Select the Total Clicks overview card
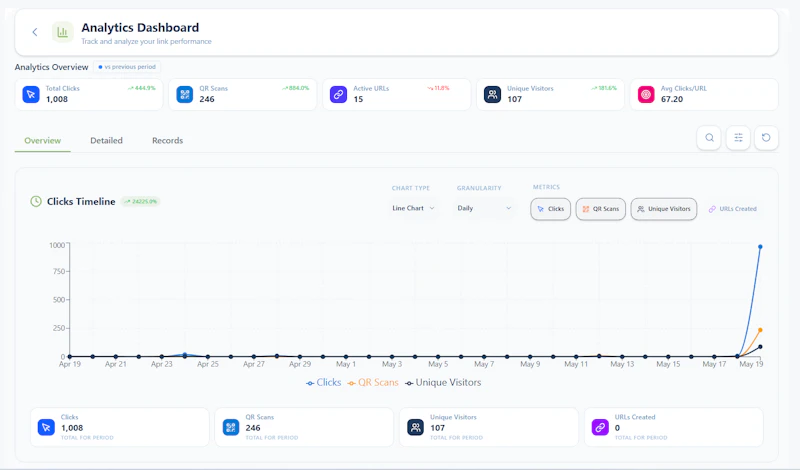The image size is (800, 470). [89, 94]
